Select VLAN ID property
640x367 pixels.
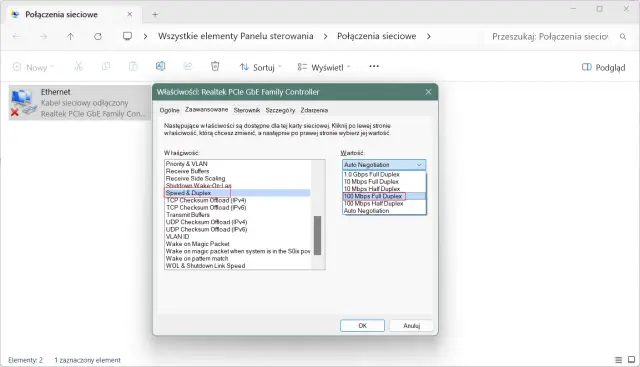(178, 237)
